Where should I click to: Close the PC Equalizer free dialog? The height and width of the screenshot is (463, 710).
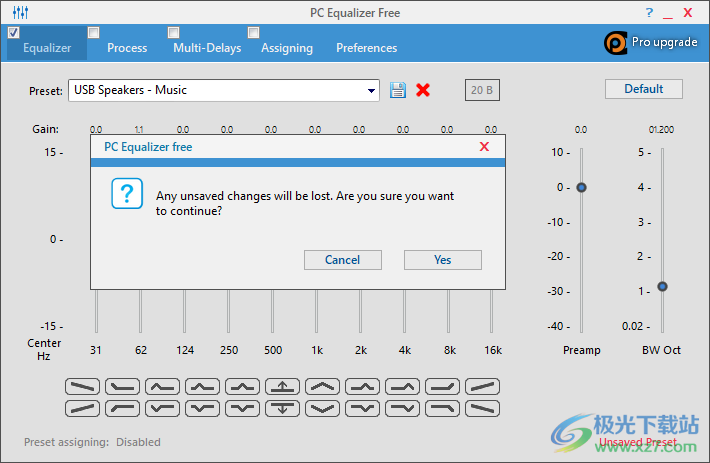coord(484,147)
